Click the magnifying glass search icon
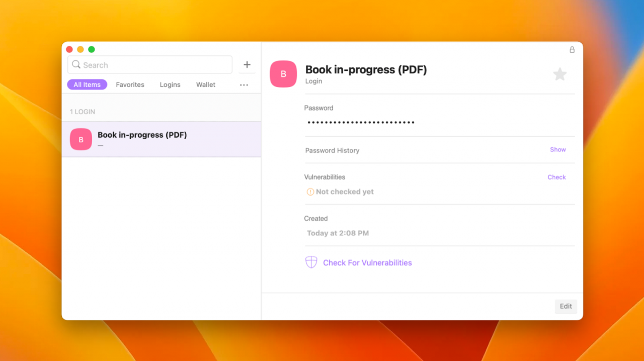This screenshot has height=361, width=644. tap(76, 64)
